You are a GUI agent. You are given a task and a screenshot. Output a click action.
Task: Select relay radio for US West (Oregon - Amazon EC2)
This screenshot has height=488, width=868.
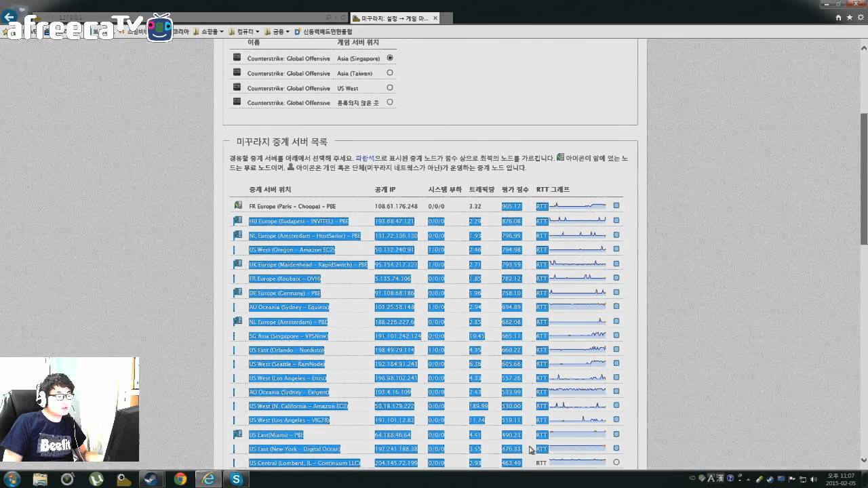(x=616, y=249)
